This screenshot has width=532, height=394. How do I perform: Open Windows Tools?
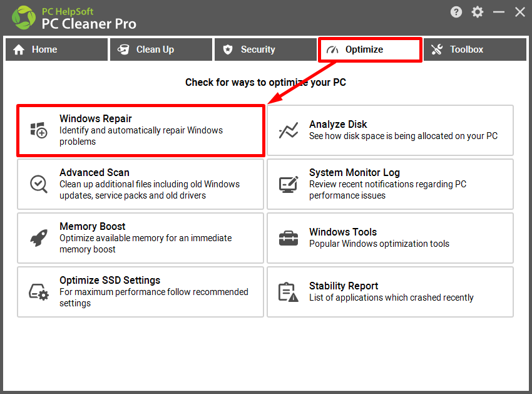click(390, 238)
